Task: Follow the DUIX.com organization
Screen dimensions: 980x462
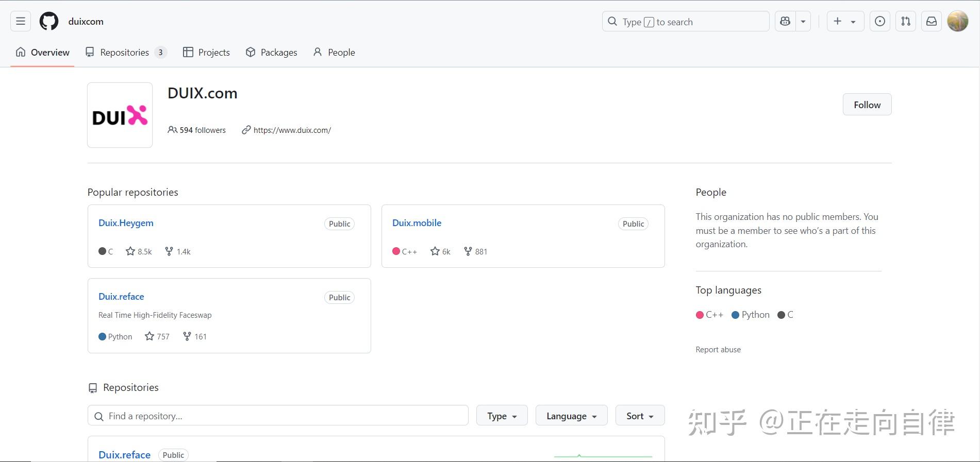Action: 867,105
